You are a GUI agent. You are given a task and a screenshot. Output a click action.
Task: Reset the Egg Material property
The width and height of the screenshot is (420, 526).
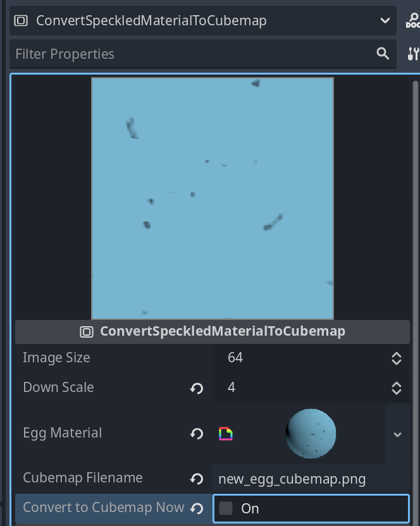[197, 433]
